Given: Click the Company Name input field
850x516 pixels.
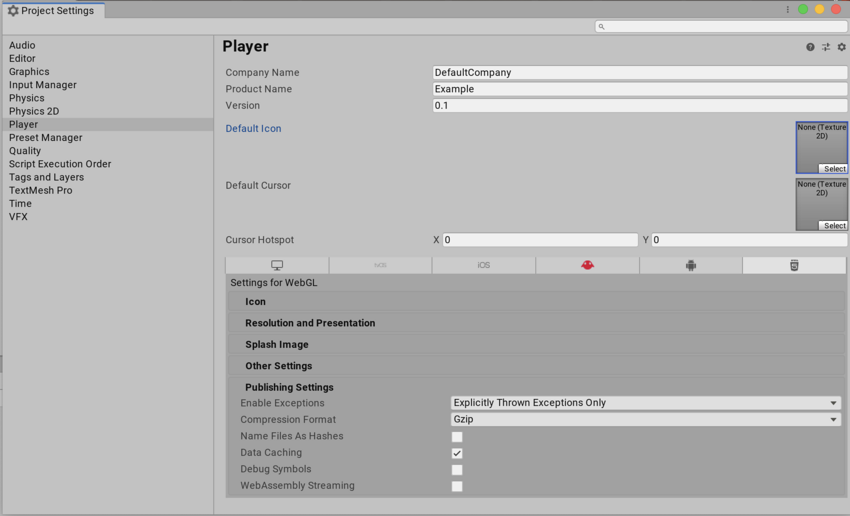Looking at the screenshot, I should point(640,73).
